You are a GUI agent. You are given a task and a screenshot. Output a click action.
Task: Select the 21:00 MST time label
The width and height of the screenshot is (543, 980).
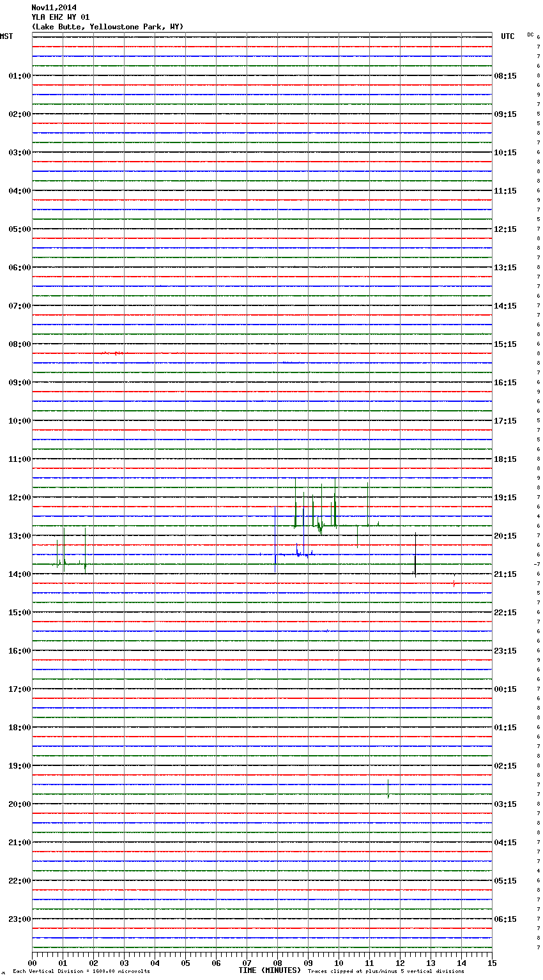19,843
